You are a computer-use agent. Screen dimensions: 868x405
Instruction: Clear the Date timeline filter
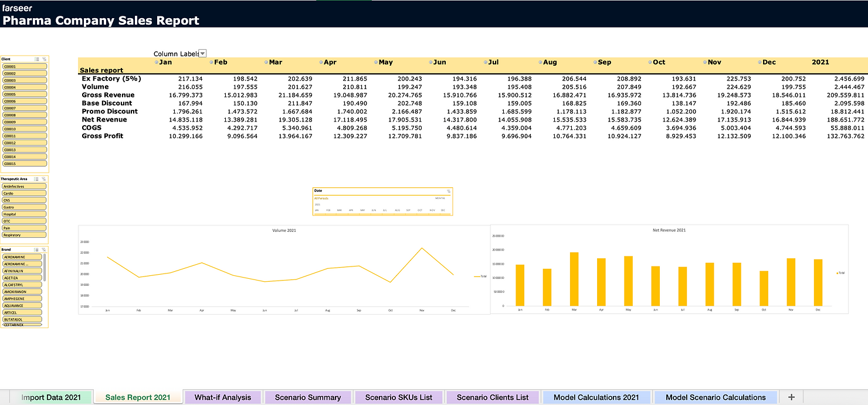tap(448, 191)
